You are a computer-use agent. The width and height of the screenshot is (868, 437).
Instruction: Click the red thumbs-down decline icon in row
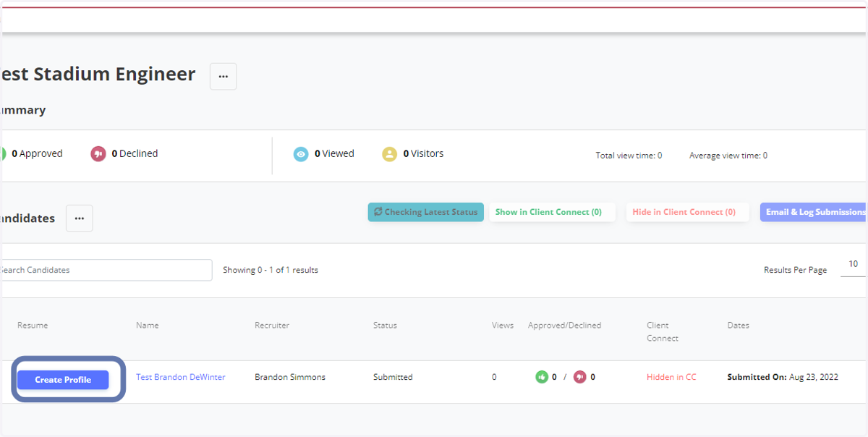tap(580, 377)
